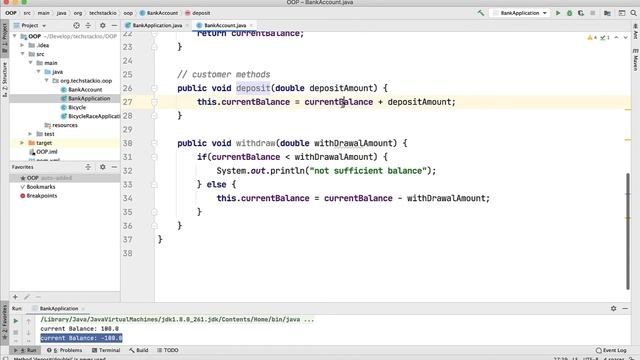Select Bicycle class in project tree
Viewport: 640px width, 360px height.
coord(73,107)
